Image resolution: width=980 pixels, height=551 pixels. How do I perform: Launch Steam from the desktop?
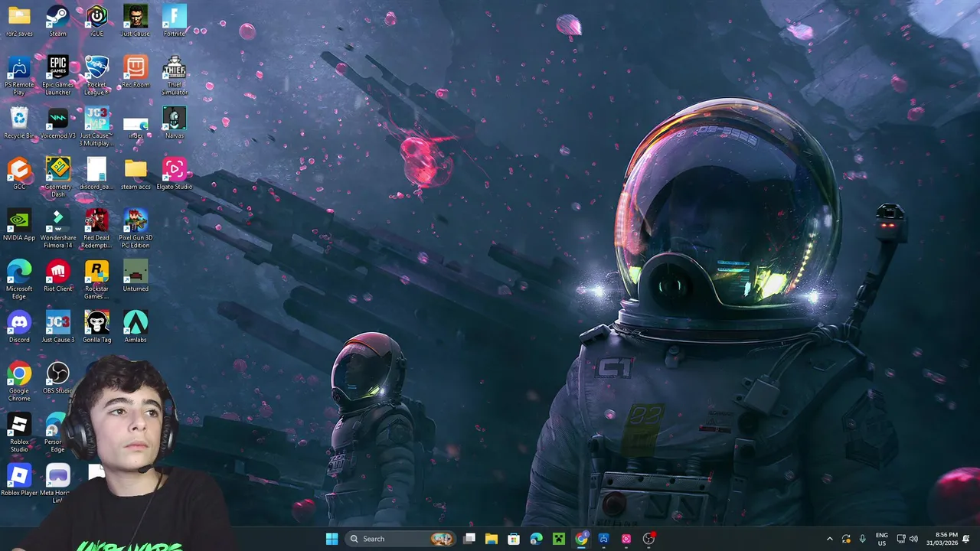tap(57, 21)
